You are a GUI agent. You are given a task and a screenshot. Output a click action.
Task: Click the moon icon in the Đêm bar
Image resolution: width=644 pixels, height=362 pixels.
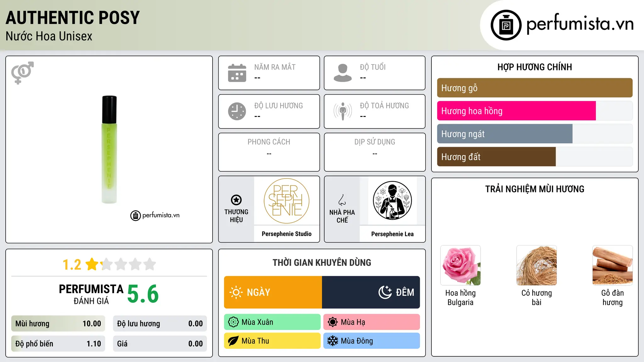[385, 292]
